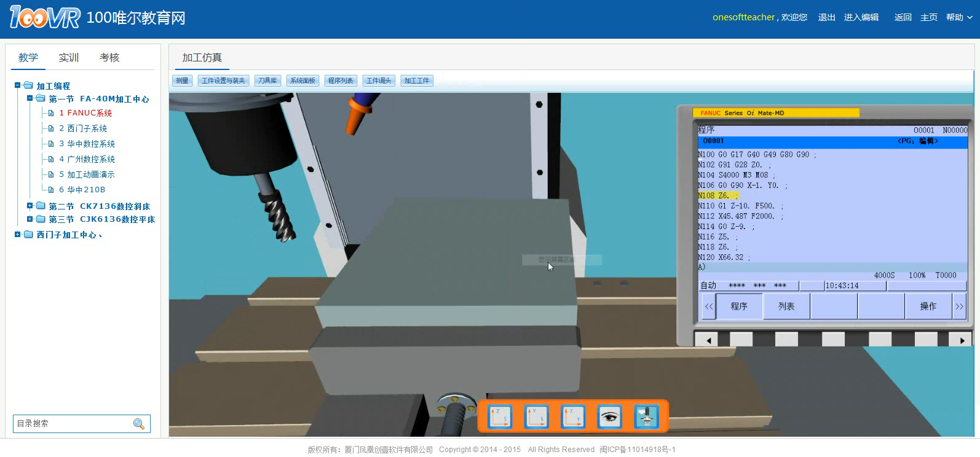This screenshot has height=457, width=980.
Task: Expand the 西门子加工中心 folder
Action: 18,235
